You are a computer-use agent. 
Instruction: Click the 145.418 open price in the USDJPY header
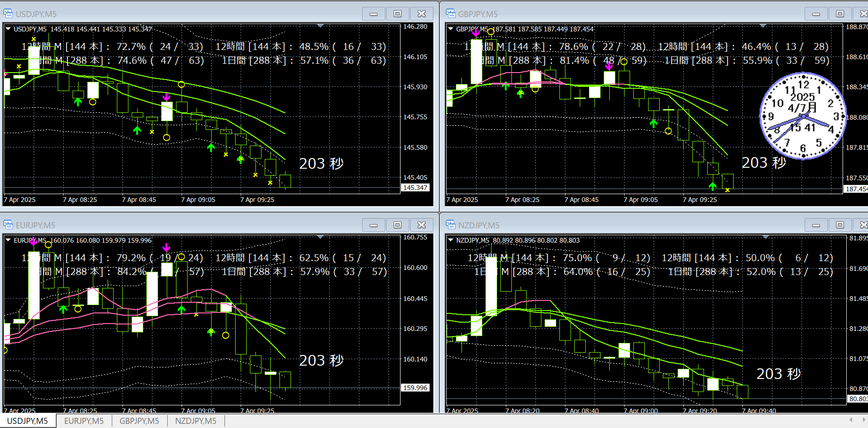coord(62,29)
